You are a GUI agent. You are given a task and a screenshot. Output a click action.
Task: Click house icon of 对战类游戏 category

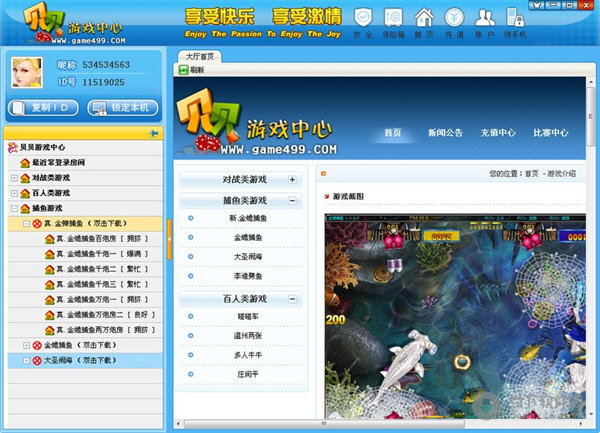click(25, 178)
